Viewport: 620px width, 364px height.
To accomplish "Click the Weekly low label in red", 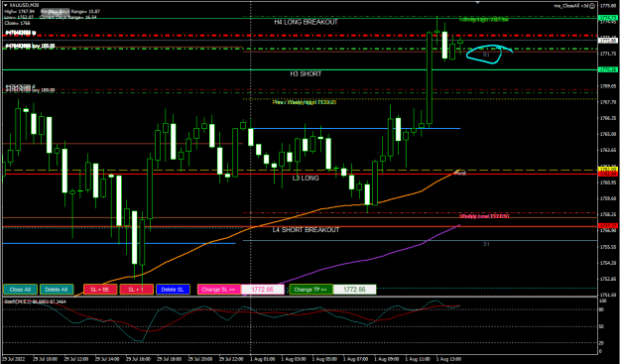I will coord(484,216).
